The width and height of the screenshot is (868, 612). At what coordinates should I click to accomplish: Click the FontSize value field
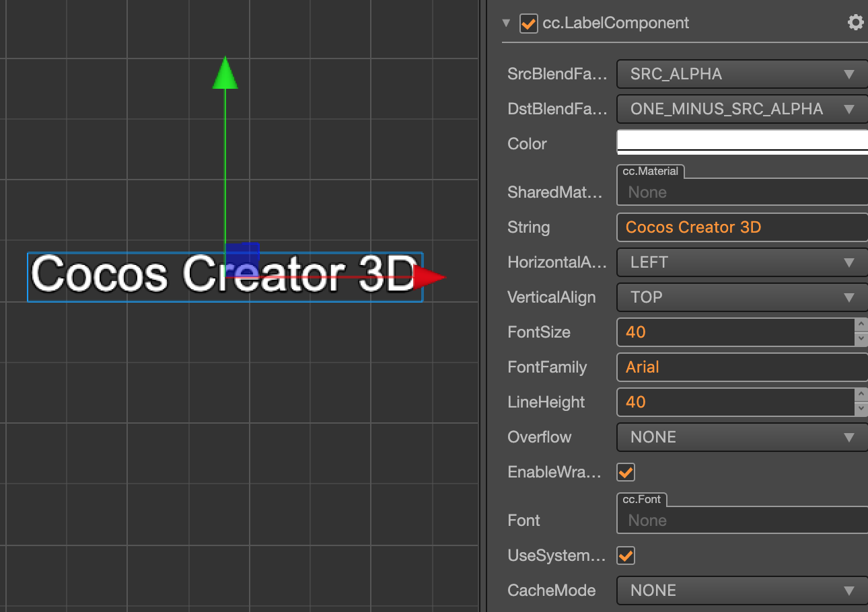[735, 332]
